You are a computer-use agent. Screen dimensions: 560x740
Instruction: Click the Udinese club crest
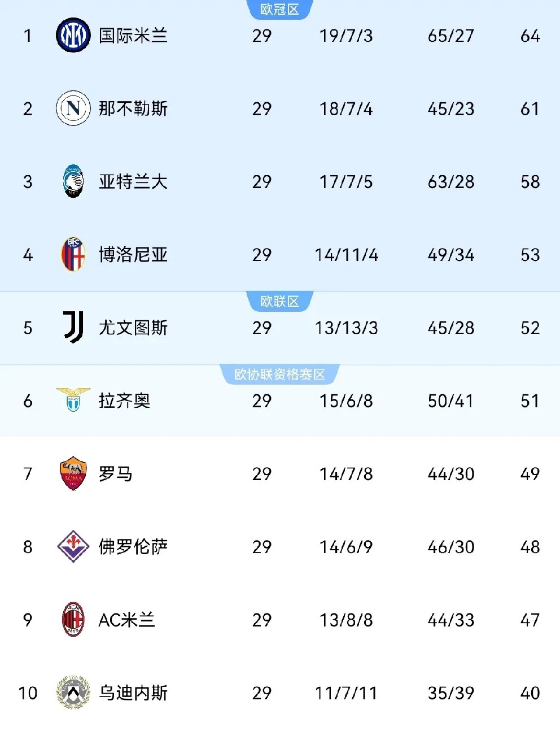point(72,693)
